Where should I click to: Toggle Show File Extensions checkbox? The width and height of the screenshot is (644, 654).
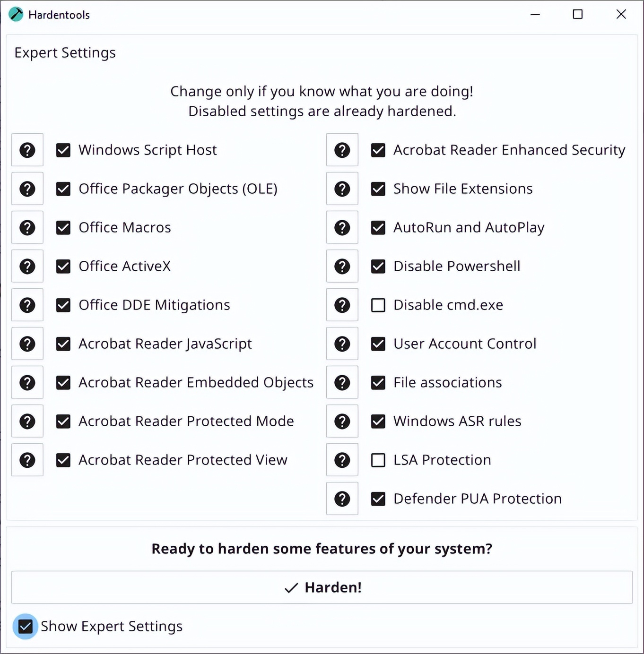378,189
